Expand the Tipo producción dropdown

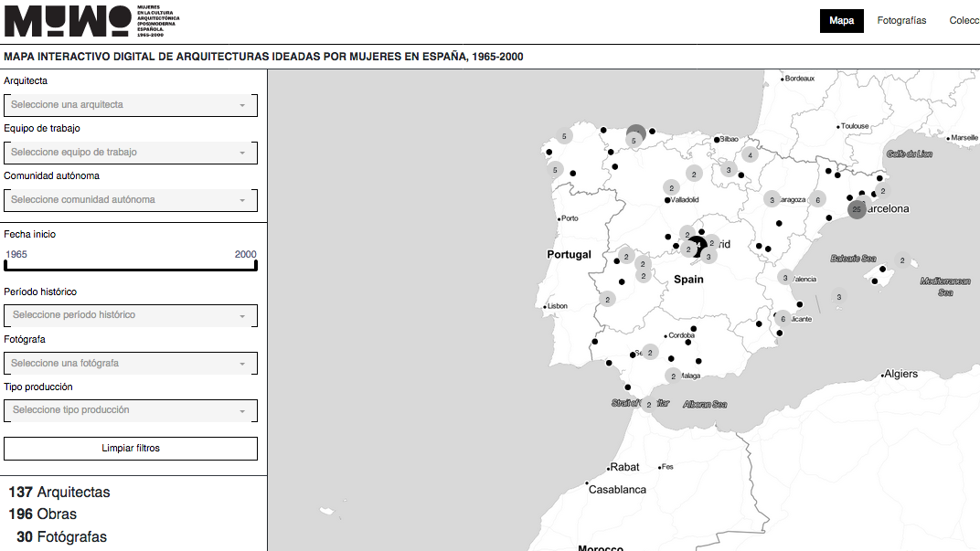[x=131, y=410]
